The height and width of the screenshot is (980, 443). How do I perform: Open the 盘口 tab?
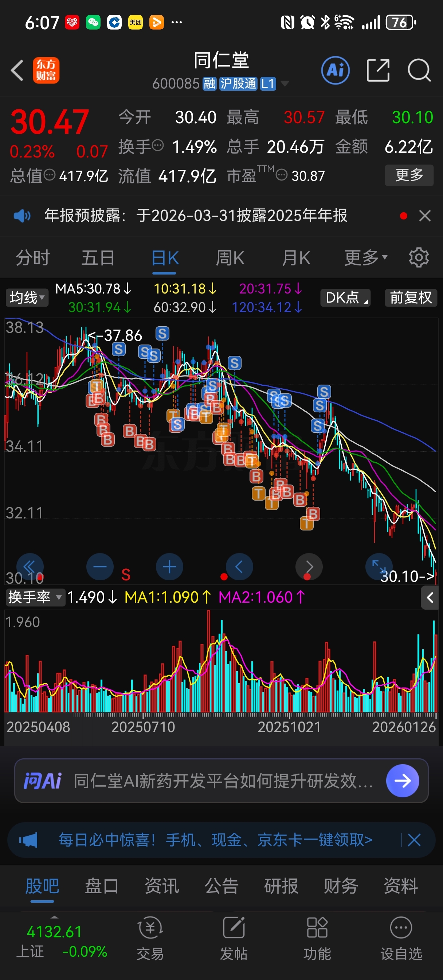pos(102,886)
